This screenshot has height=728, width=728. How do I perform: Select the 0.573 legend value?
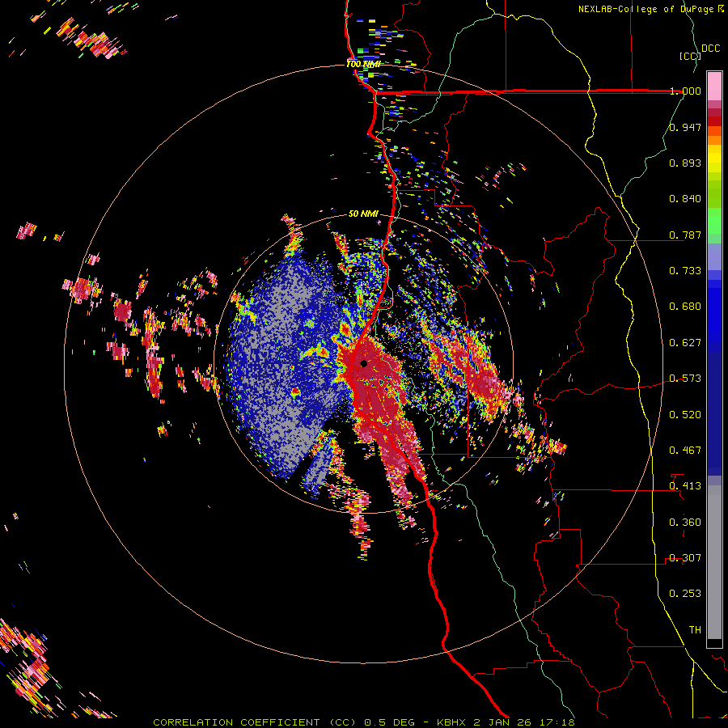tap(685, 379)
